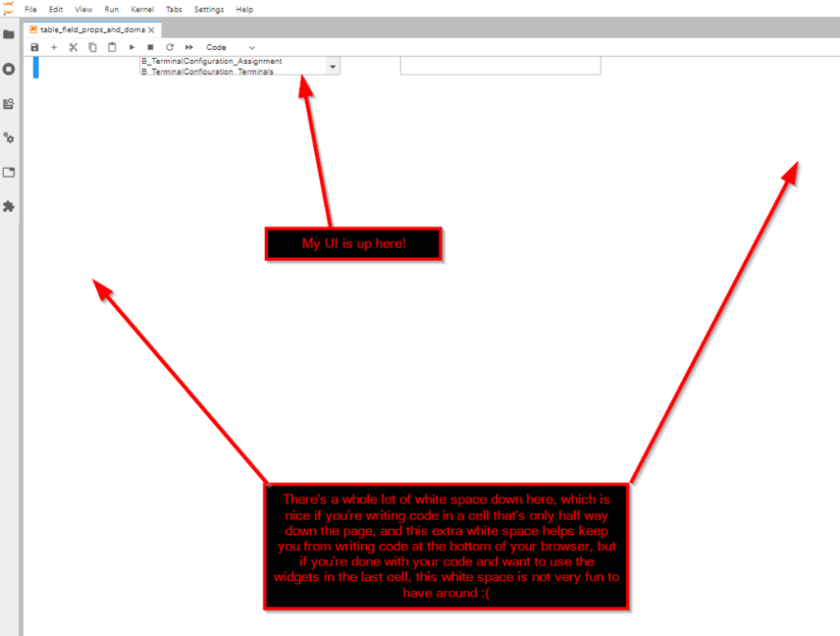This screenshot has height=636, width=840.
Task: Select B_TerminalConfiguration_Assignment from the list
Action: coord(212,61)
